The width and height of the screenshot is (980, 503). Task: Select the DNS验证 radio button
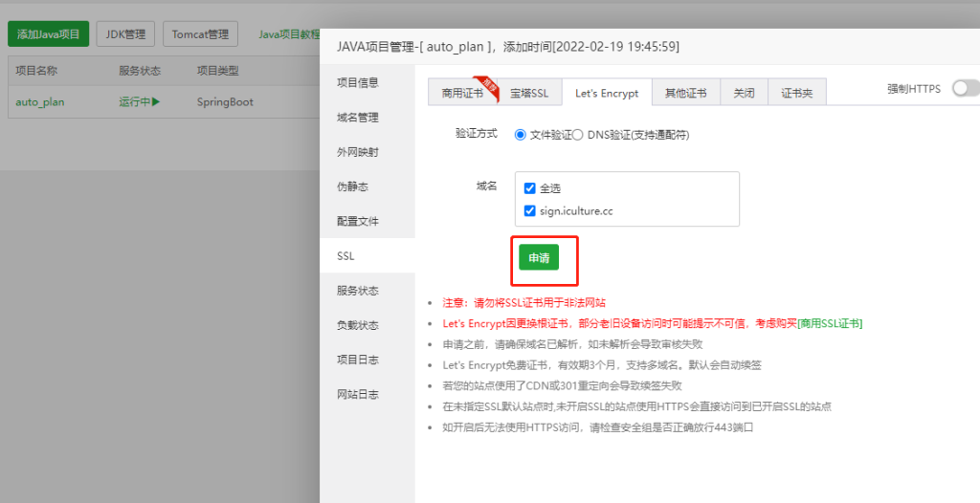pos(577,135)
